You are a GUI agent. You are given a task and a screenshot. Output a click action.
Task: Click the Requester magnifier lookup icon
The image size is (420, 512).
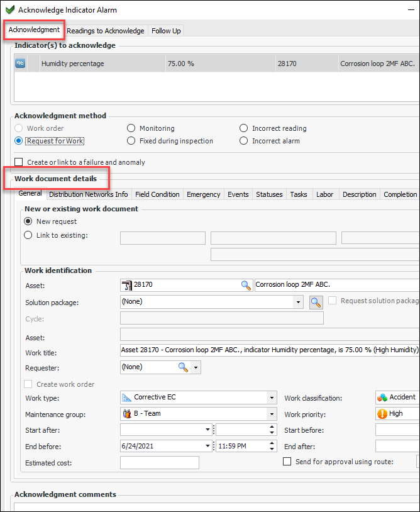183,367
